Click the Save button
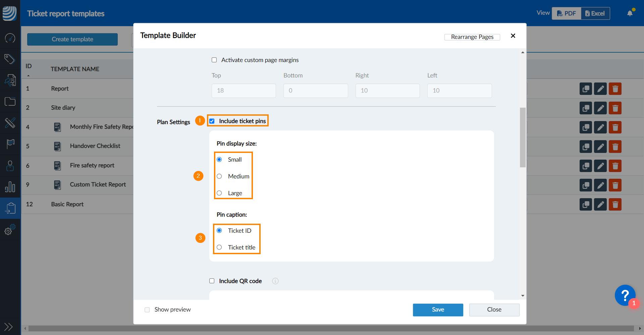 coord(438,310)
